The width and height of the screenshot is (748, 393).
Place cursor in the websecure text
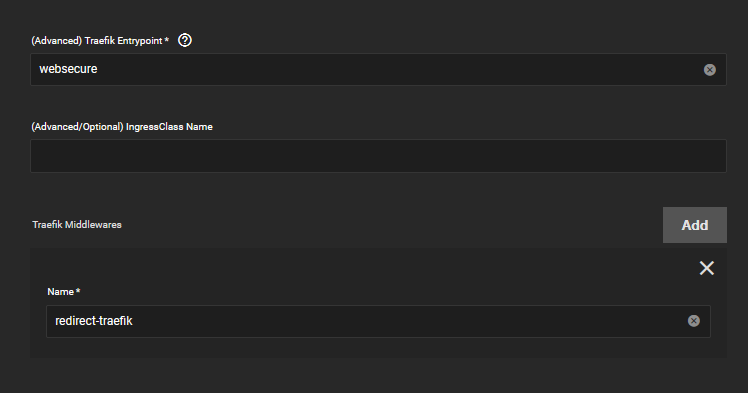68,69
